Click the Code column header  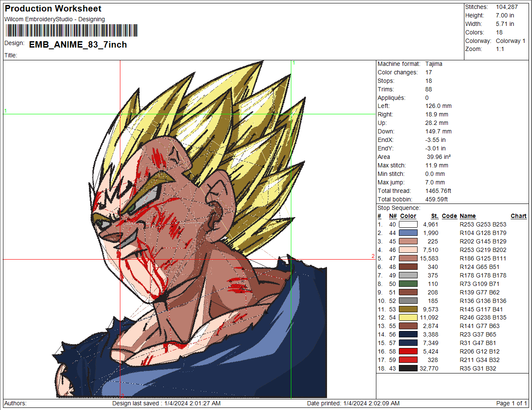[x=449, y=216]
